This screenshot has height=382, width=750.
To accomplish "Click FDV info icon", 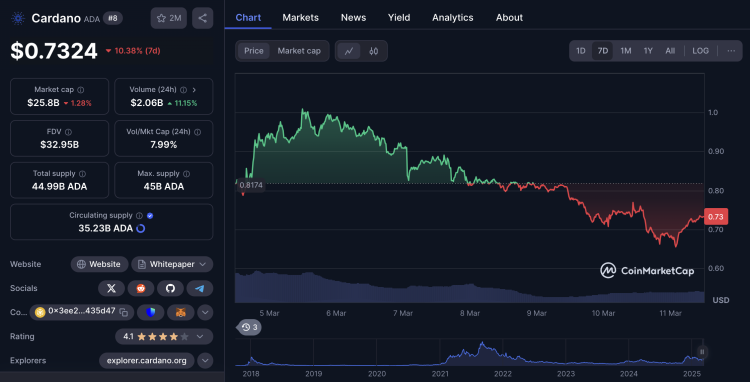I will [x=68, y=131].
